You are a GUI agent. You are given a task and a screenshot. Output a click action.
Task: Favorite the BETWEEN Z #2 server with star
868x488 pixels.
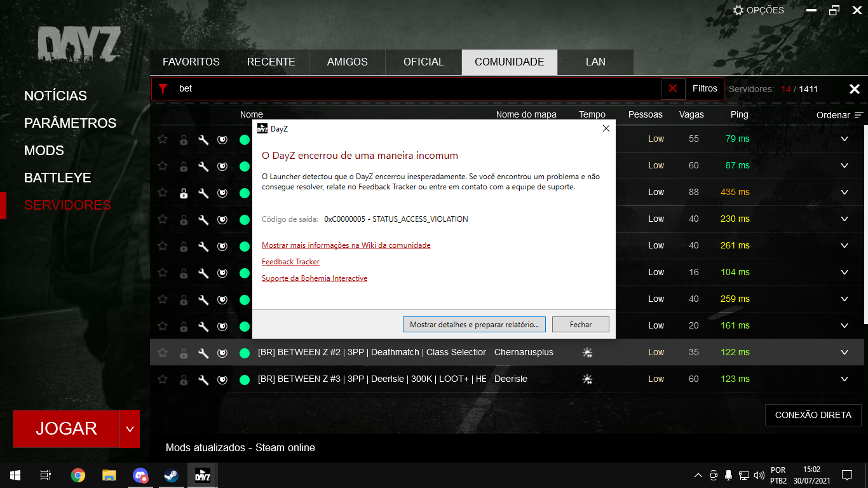click(163, 353)
